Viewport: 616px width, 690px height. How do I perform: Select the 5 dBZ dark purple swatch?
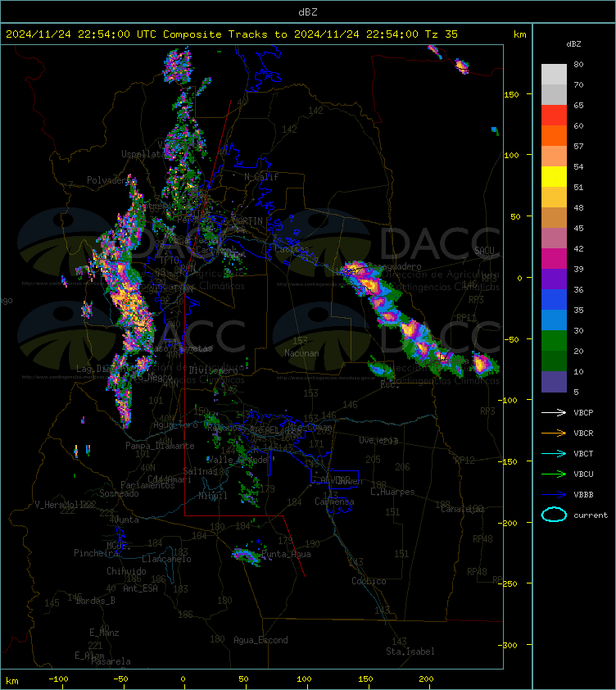pos(554,382)
